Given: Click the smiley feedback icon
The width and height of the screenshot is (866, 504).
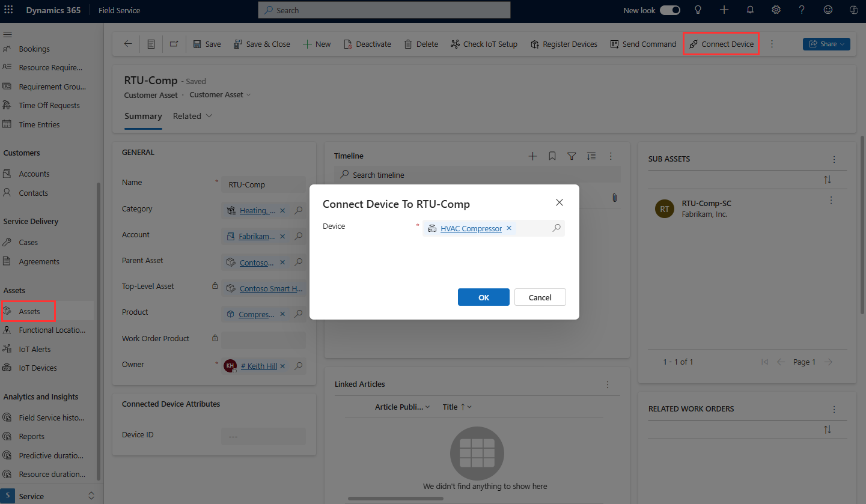Looking at the screenshot, I should 828,10.
